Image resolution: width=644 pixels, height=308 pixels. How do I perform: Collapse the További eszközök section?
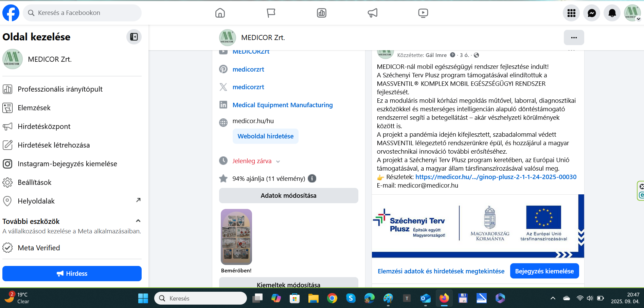pyautogui.click(x=138, y=221)
